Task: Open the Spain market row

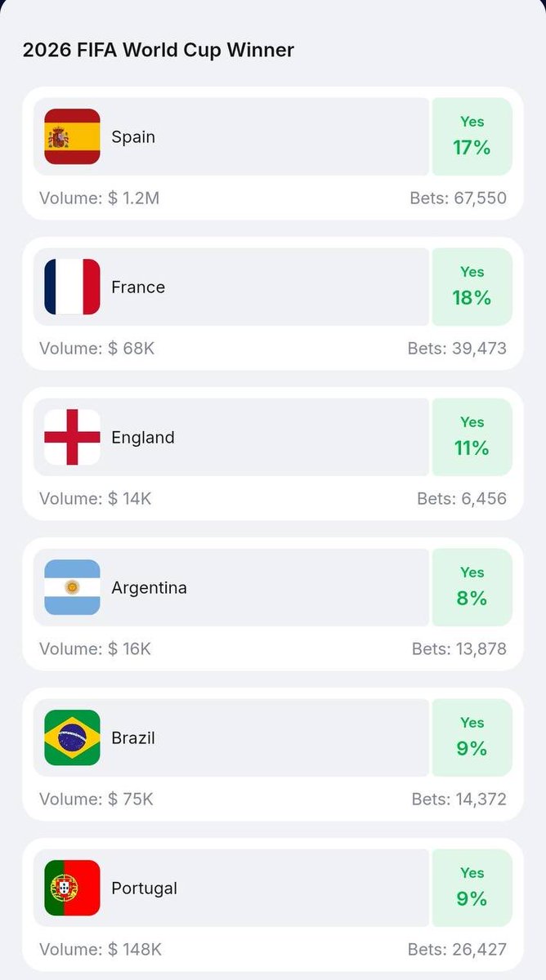Action: click(x=231, y=136)
